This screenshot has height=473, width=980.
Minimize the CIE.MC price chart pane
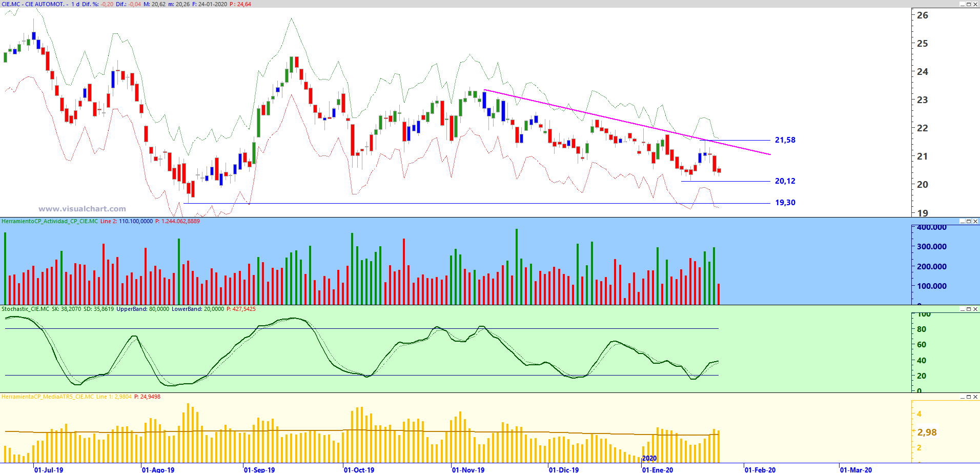point(962,4)
